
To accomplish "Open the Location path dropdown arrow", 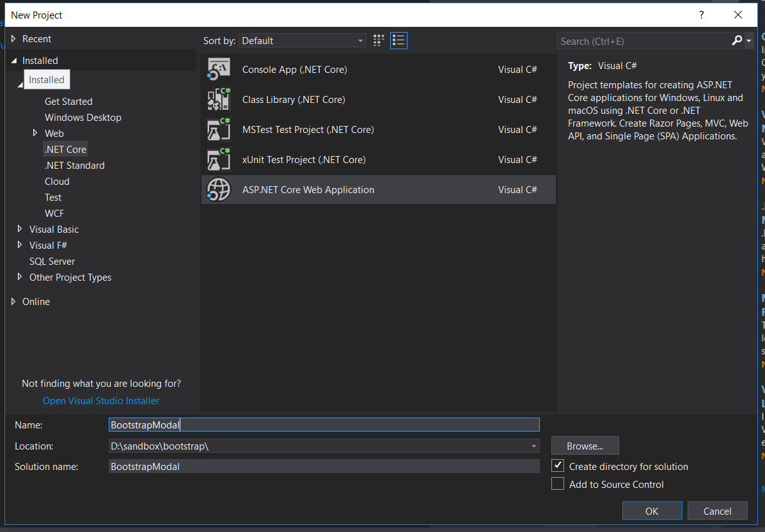I will click(x=533, y=446).
